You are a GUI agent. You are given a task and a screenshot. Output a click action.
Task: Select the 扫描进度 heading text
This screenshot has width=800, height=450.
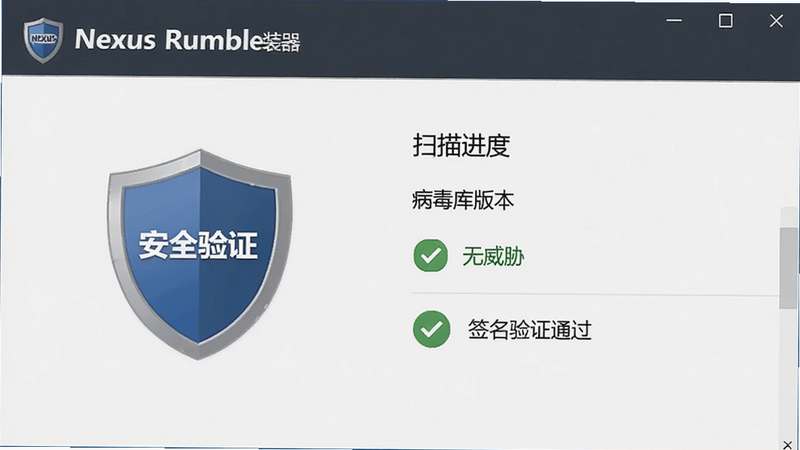pyautogui.click(x=461, y=146)
